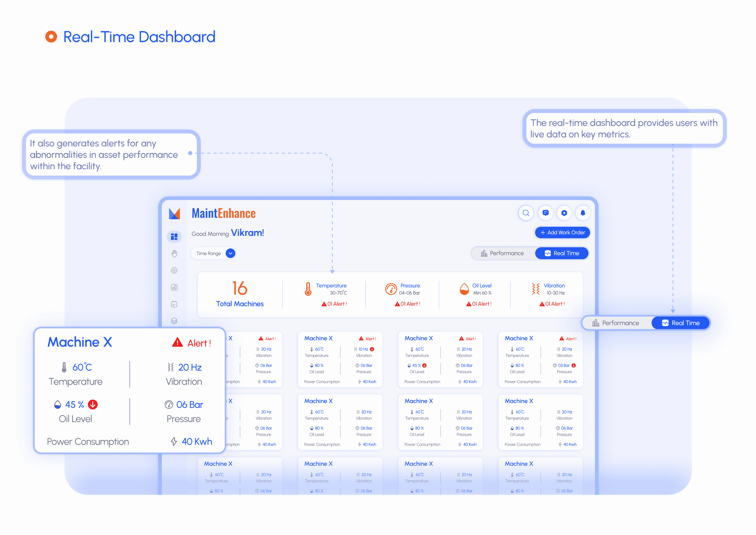This screenshot has width=756, height=535.
Task: Click the hexagon settings icon in header
Action: point(564,213)
